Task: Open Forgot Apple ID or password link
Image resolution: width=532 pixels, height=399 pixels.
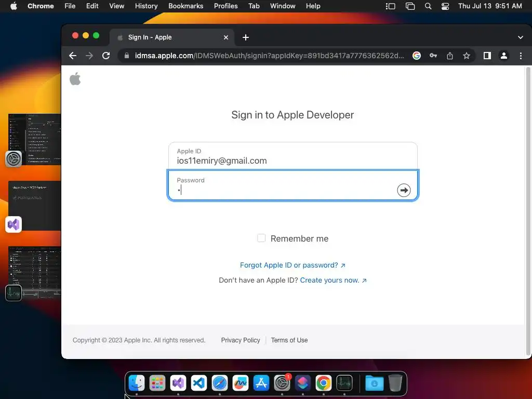Action: click(x=292, y=265)
